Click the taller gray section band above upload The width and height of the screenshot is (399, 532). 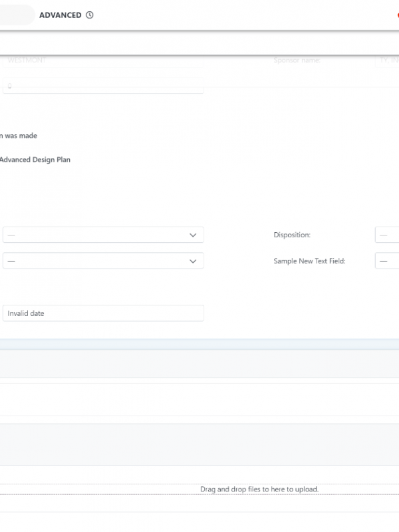point(199,444)
